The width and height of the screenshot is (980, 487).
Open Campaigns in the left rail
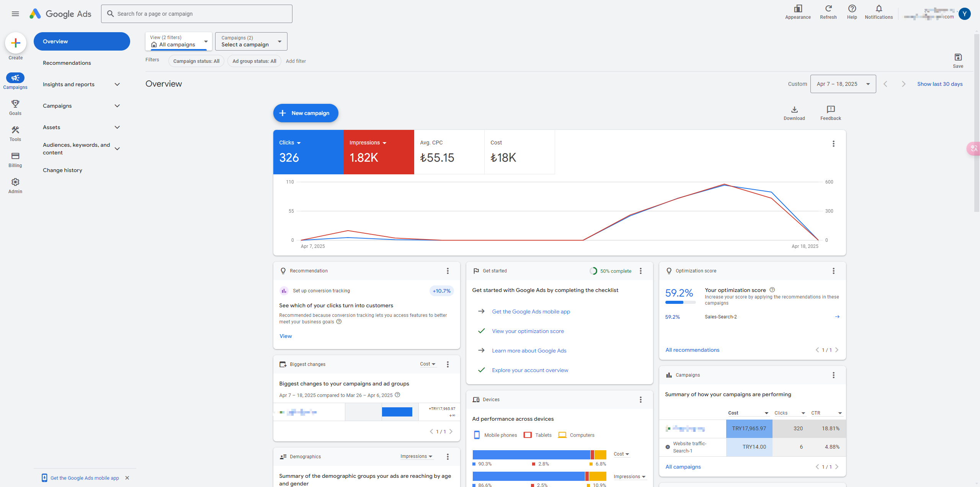[x=15, y=81]
